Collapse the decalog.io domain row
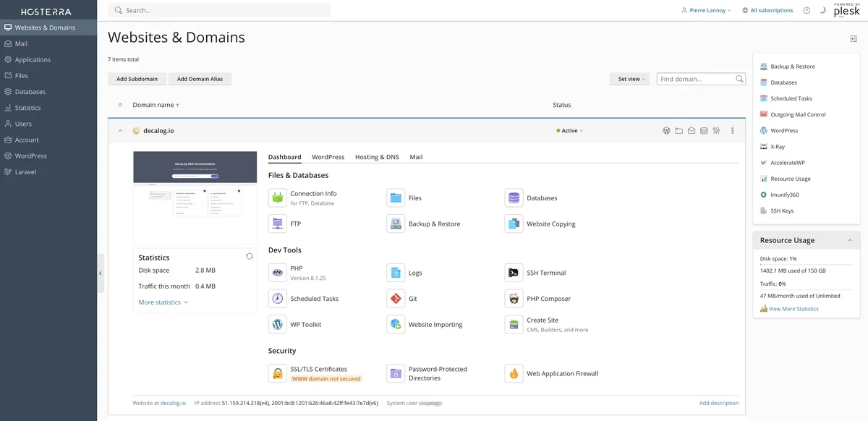The height and width of the screenshot is (421, 868). click(120, 131)
